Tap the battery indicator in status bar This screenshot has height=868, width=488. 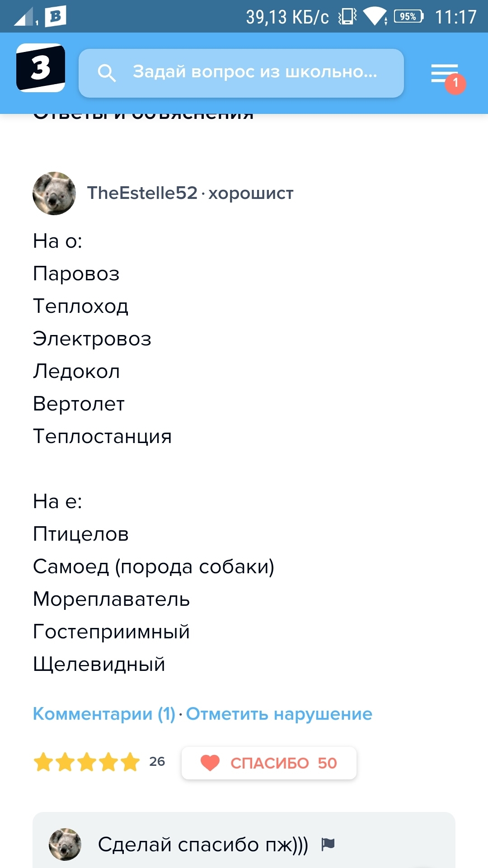pos(408,17)
